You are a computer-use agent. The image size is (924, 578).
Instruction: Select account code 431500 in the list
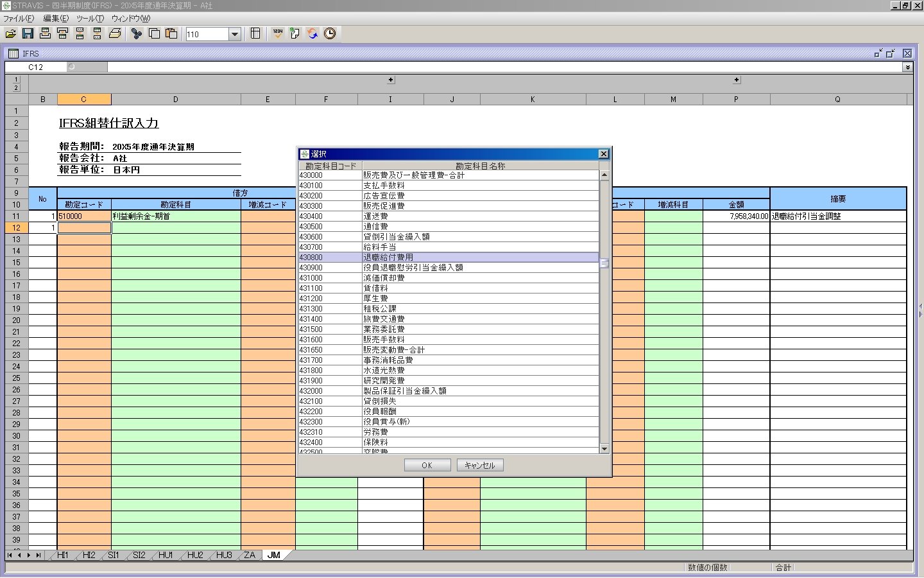449,329
